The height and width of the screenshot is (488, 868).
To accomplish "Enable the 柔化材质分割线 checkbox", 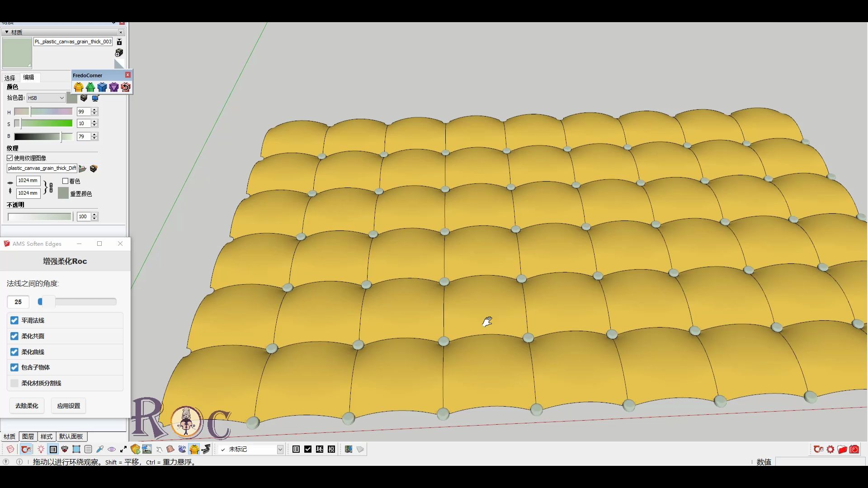I will pos(14,383).
